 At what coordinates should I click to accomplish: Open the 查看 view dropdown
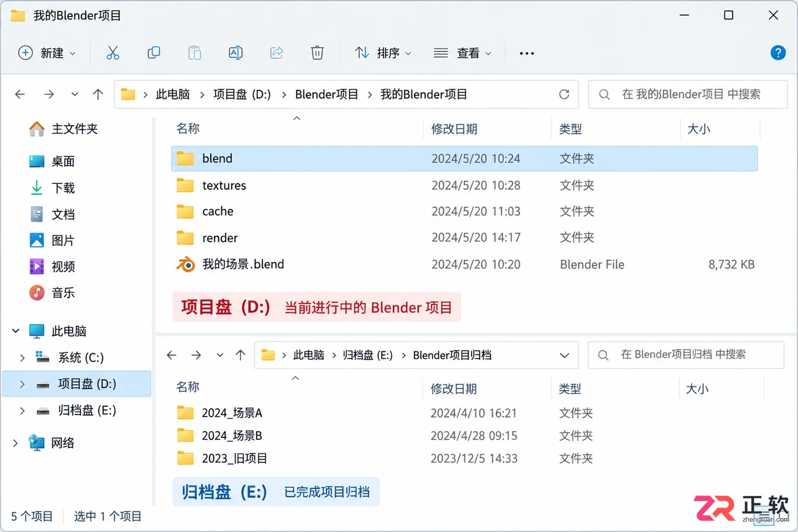tap(463, 53)
